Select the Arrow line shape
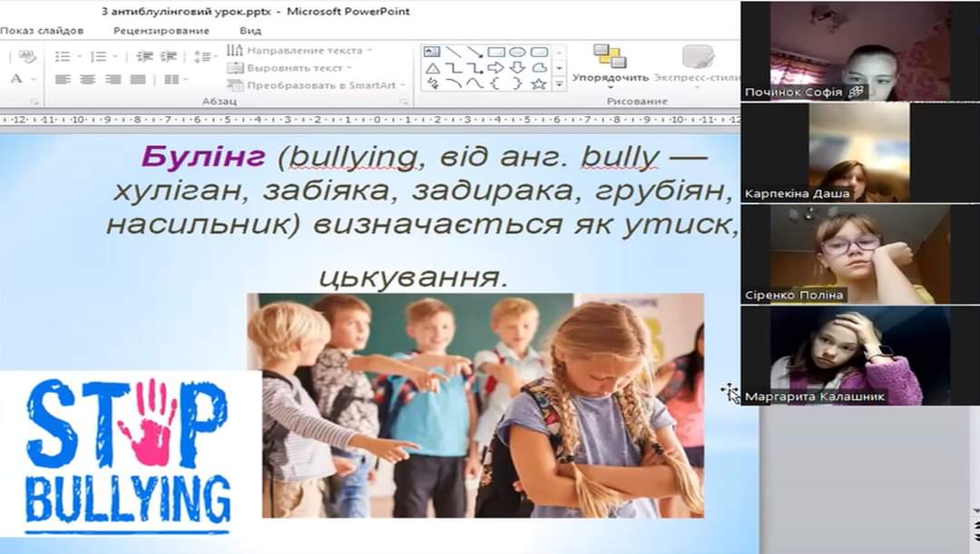This screenshot has height=554, width=980. coord(475,52)
